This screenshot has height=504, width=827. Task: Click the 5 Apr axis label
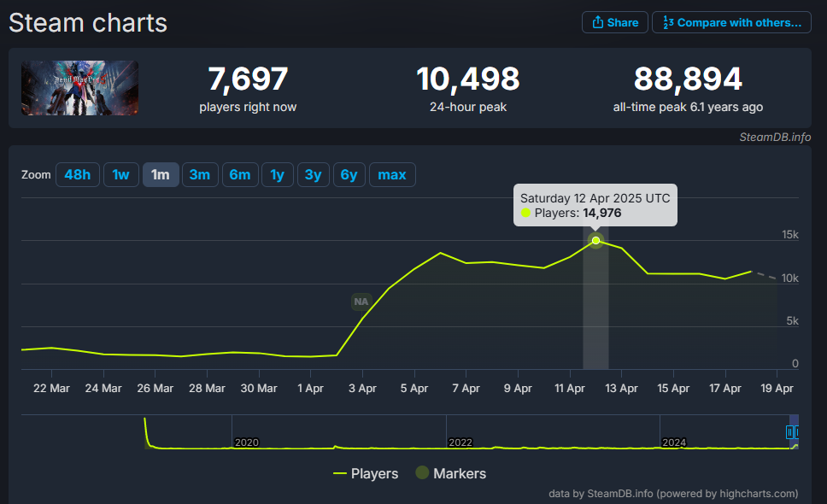tap(414, 389)
